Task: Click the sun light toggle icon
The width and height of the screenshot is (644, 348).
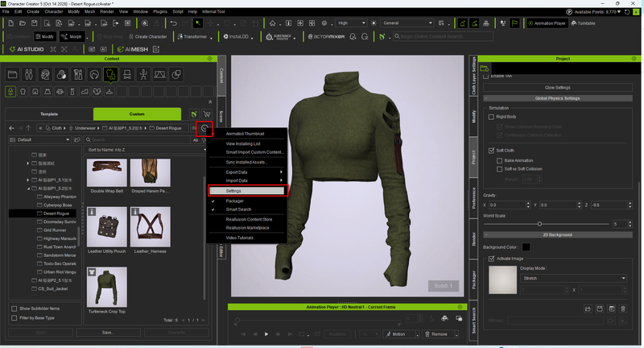Action: (x=374, y=23)
